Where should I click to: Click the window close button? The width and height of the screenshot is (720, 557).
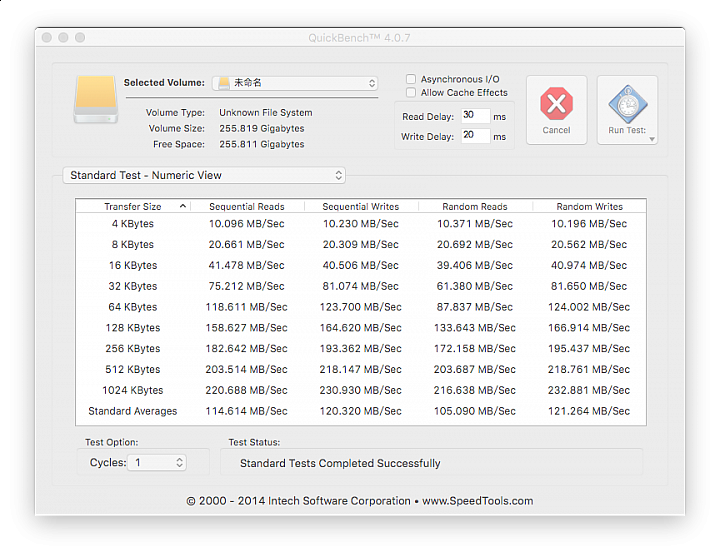(x=46, y=38)
